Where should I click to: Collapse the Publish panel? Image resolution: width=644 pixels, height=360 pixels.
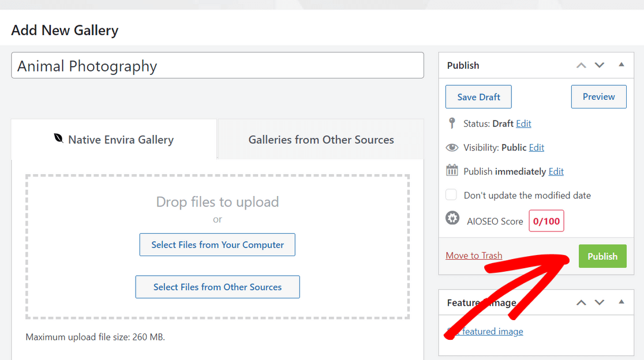621,65
